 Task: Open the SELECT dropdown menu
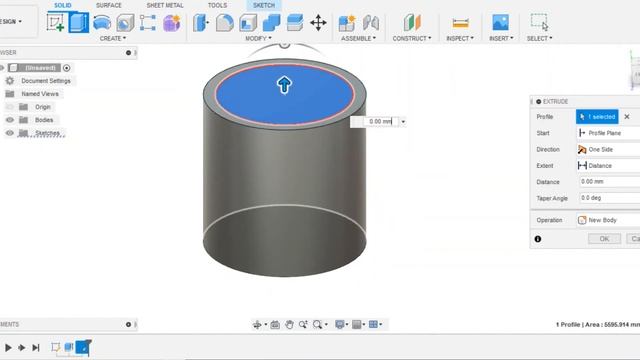pyautogui.click(x=539, y=38)
